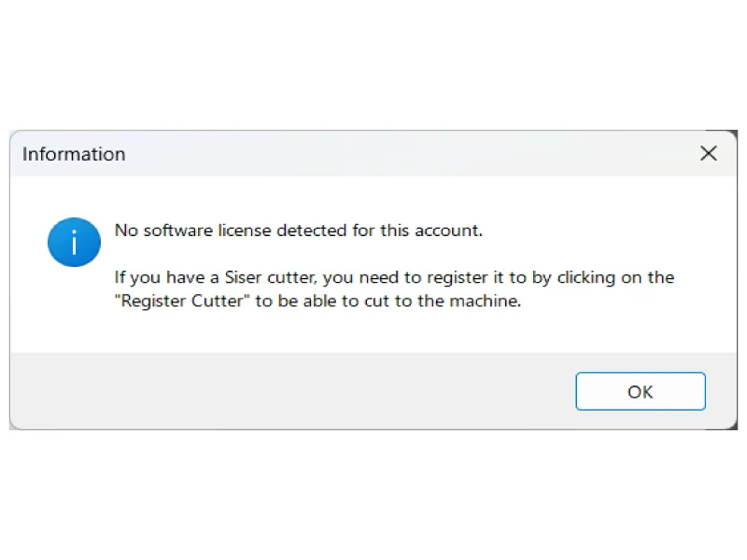Screen dimensions: 747x560
Task: Click the word "clicking" in the message
Action: tap(587, 278)
